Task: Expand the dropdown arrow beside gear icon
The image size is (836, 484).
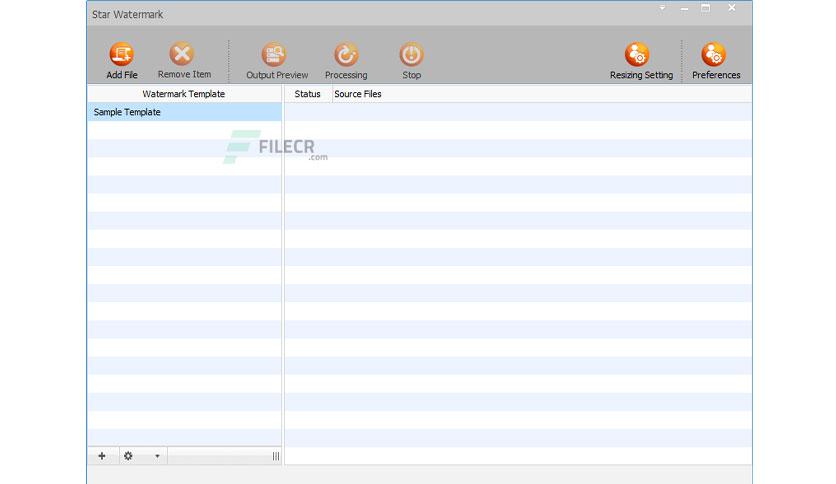Action: [x=157, y=456]
